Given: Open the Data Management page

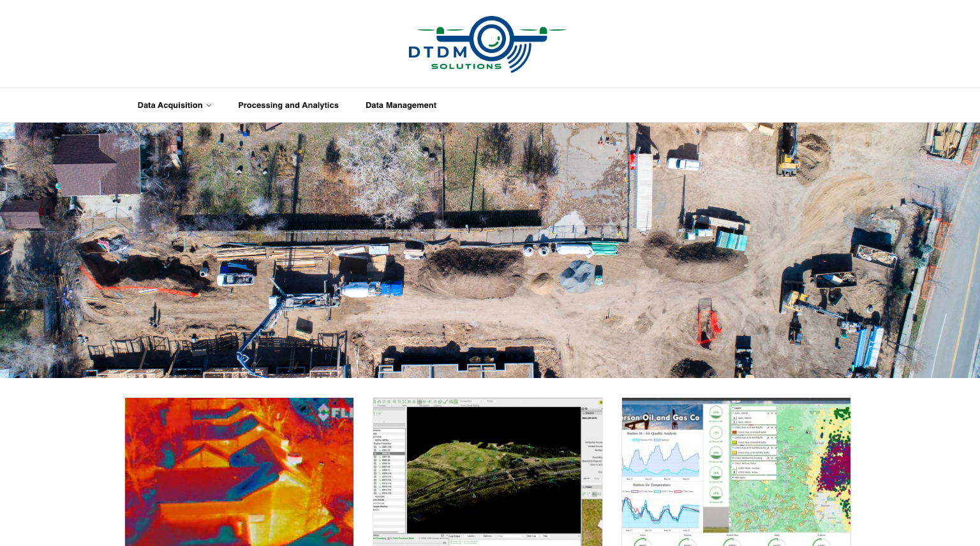Looking at the screenshot, I should click(401, 105).
